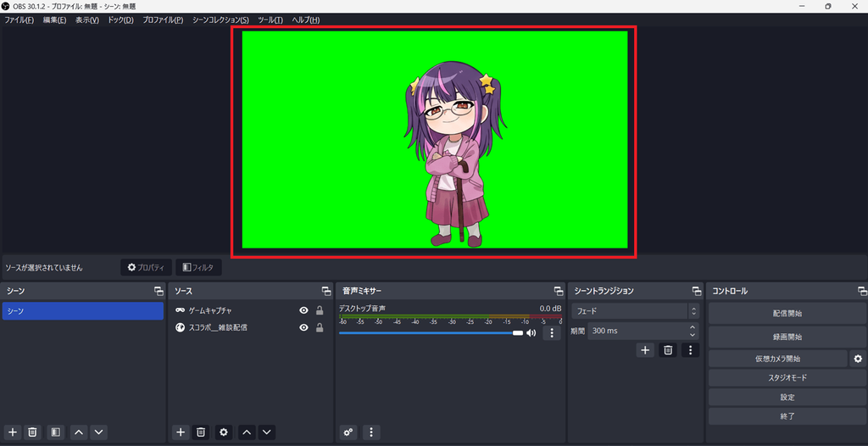Open the シーンコレクション(S) menu

[x=220, y=20]
